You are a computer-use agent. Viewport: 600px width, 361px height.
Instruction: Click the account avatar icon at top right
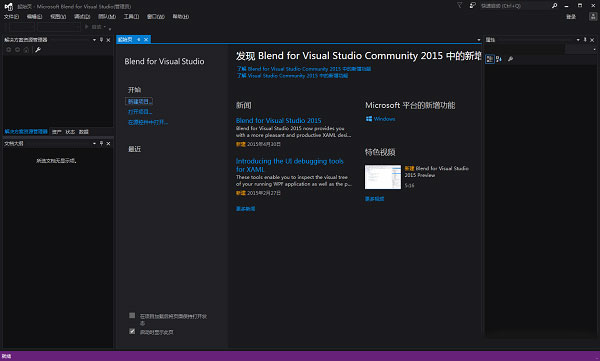[x=593, y=16]
